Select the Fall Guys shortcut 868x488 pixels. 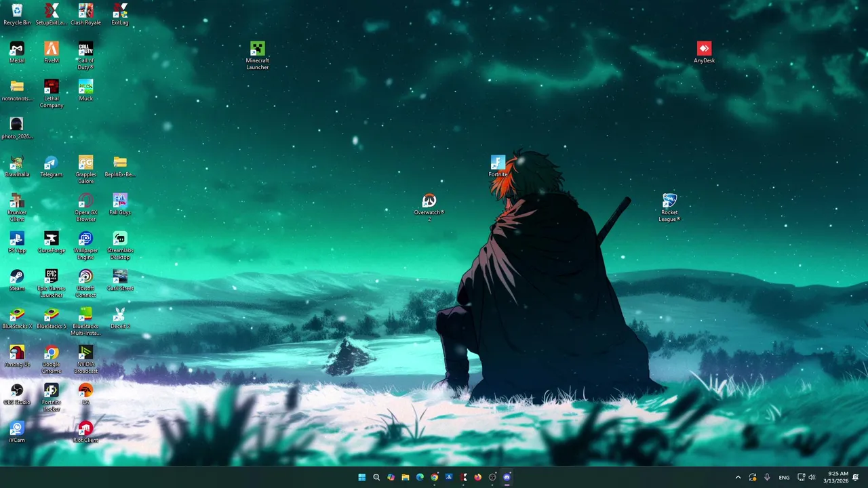pyautogui.click(x=120, y=204)
